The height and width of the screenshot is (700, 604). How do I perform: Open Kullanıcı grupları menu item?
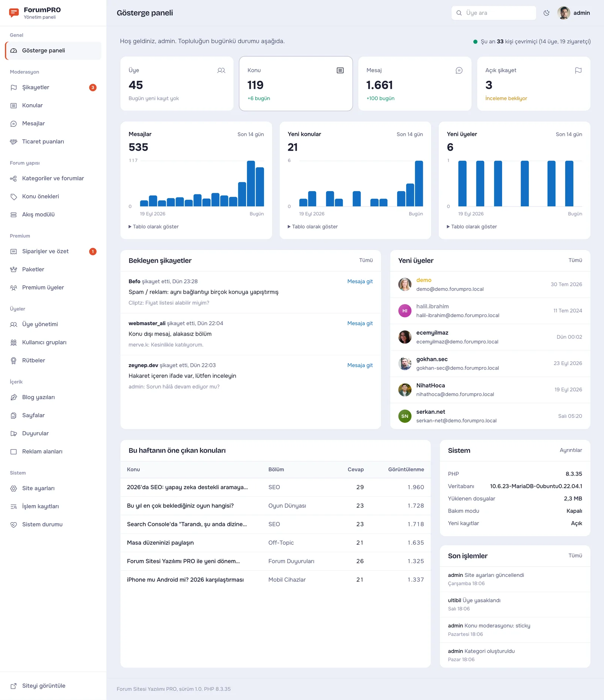[x=53, y=342]
